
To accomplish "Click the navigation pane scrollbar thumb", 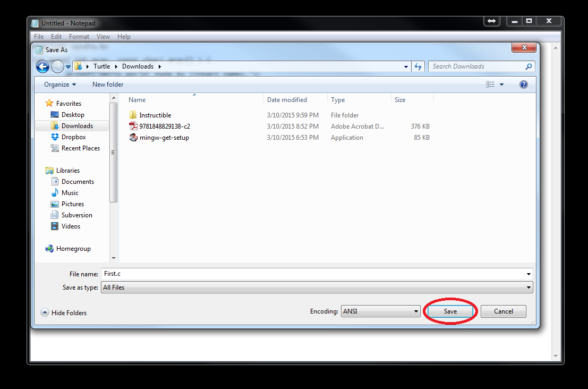I will tap(113, 153).
